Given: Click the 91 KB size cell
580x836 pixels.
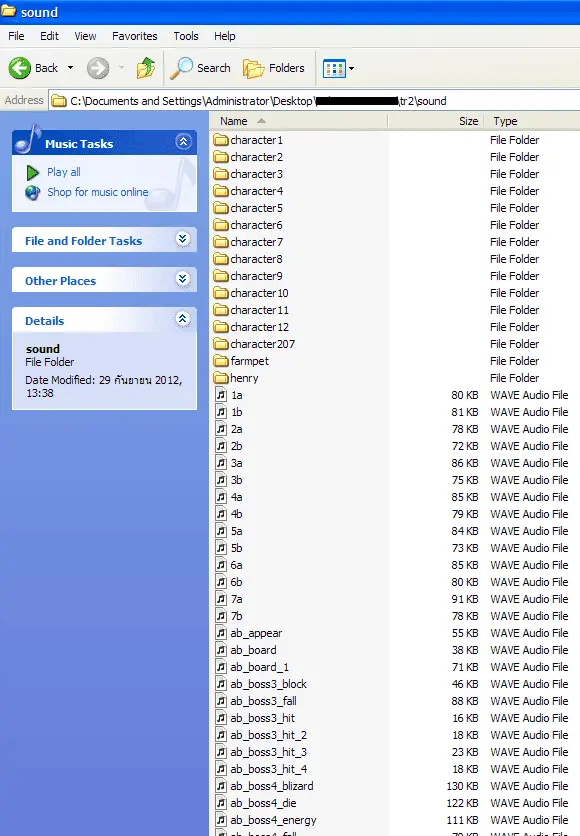Looking at the screenshot, I should tap(465, 599).
